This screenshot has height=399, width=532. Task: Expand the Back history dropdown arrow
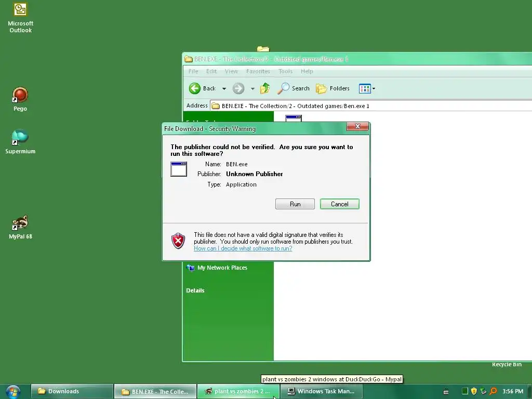pos(224,88)
